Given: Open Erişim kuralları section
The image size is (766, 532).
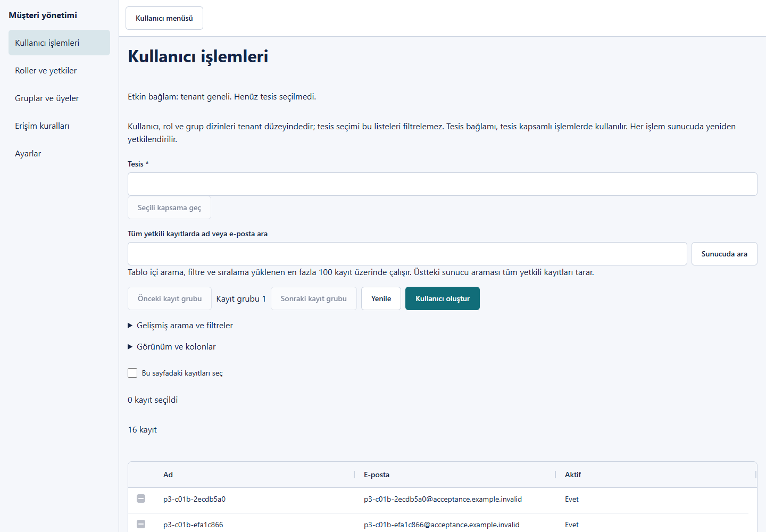Looking at the screenshot, I should (59, 126).
